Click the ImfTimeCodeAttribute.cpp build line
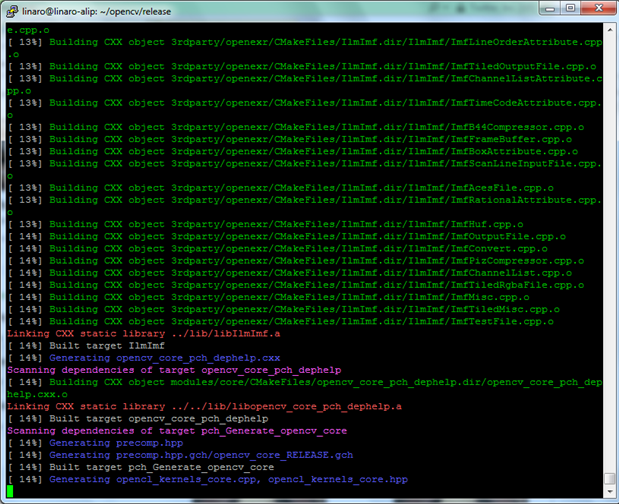Viewport: 619px width, 504px height. click(305, 103)
